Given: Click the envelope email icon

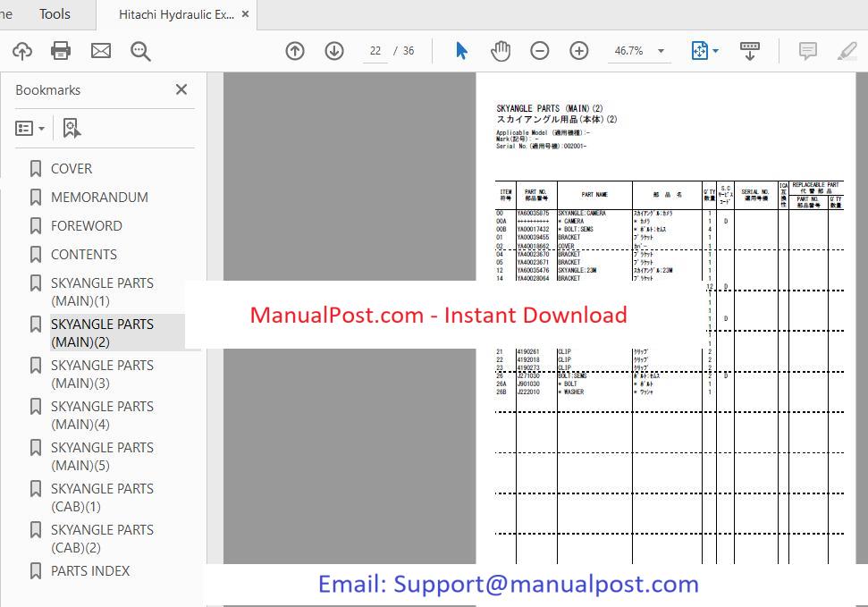Looking at the screenshot, I should point(101,51).
